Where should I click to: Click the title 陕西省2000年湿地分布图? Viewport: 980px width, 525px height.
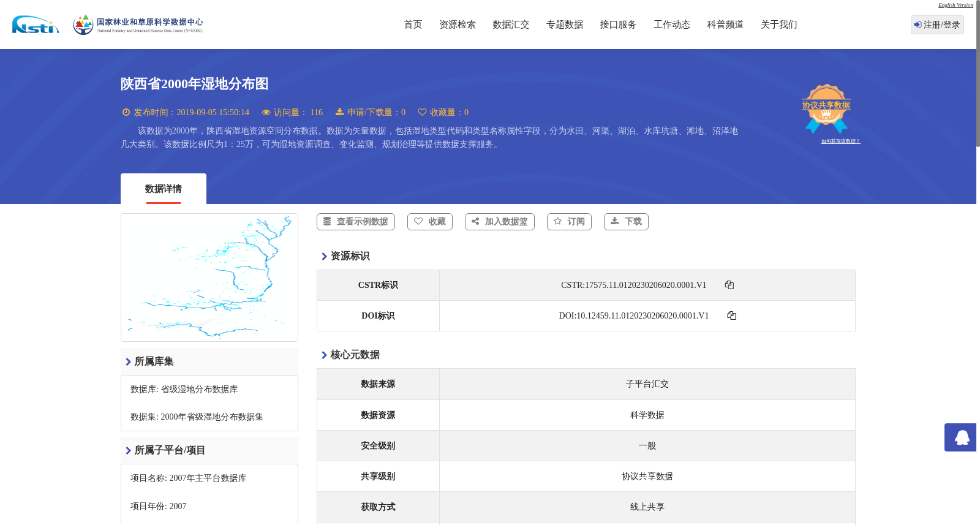[x=194, y=84]
